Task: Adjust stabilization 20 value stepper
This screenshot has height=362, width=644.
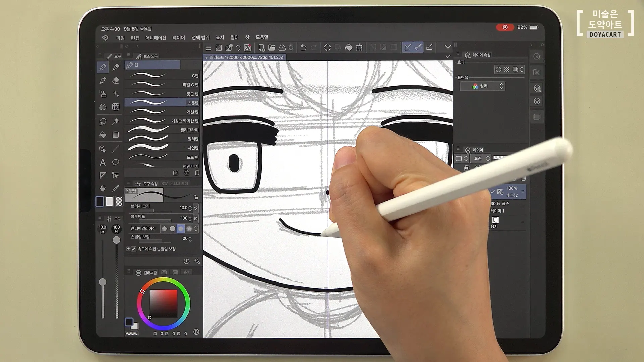Action: coord(190,239)
